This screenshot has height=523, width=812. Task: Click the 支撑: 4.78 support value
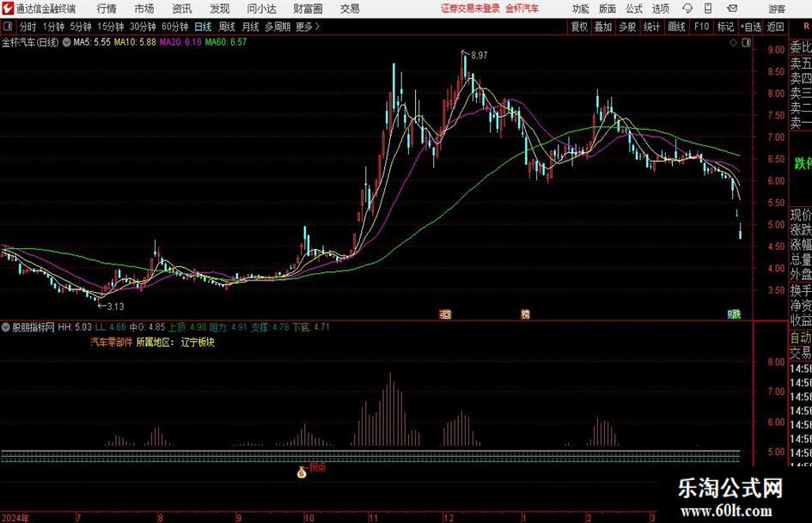pyautogui.click(x=270, y=327)
